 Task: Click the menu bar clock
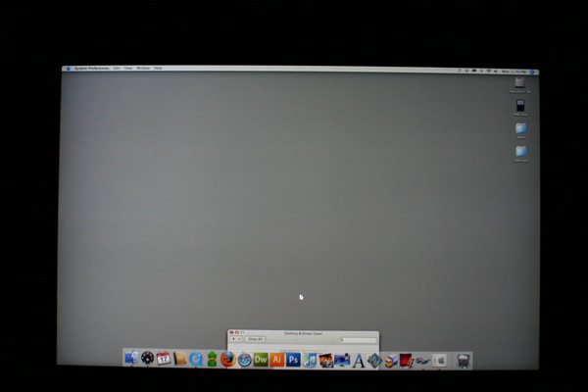pos(514,72)
